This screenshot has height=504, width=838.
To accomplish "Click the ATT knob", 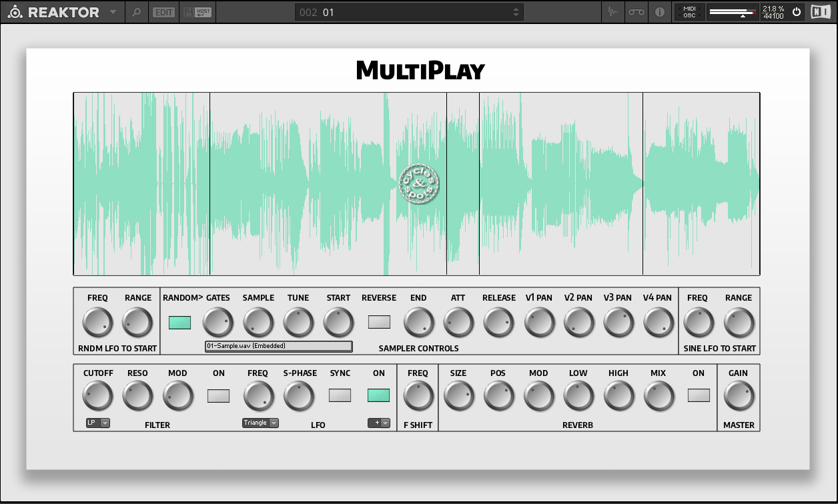I will tap(458, 323).
